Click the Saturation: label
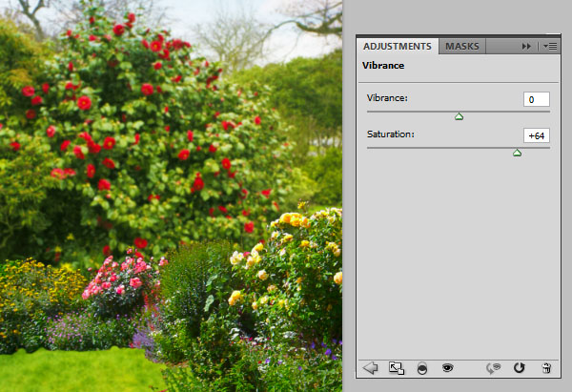The image size is (572, 392). pos(391,134)
